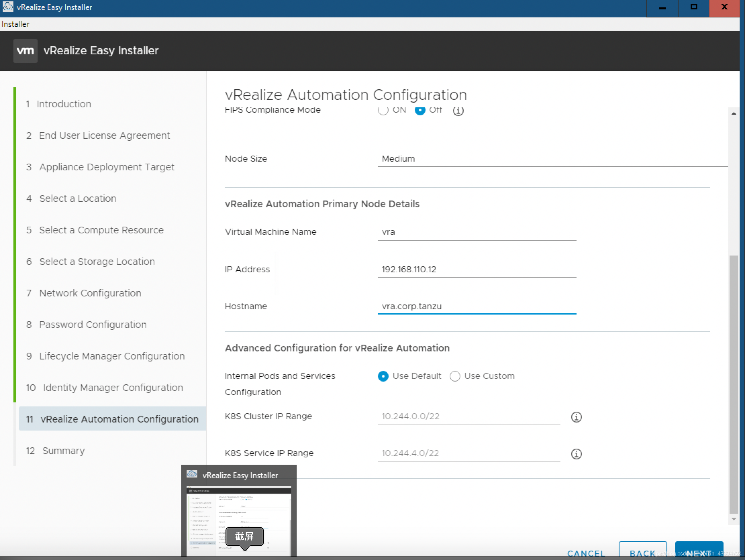
Task: Click the VMware vm logo in header
Action: tap(25, 51)
